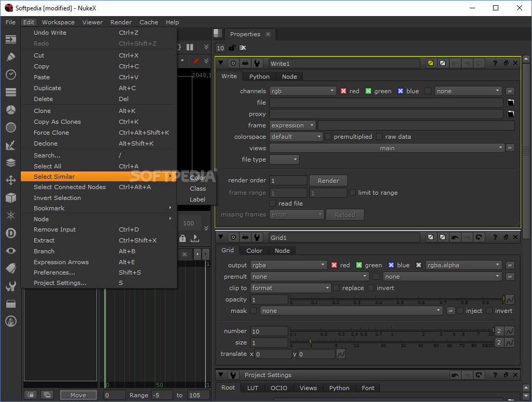
Task: Open the output rgba dropdown in Grid1
Action: point(288,265)
